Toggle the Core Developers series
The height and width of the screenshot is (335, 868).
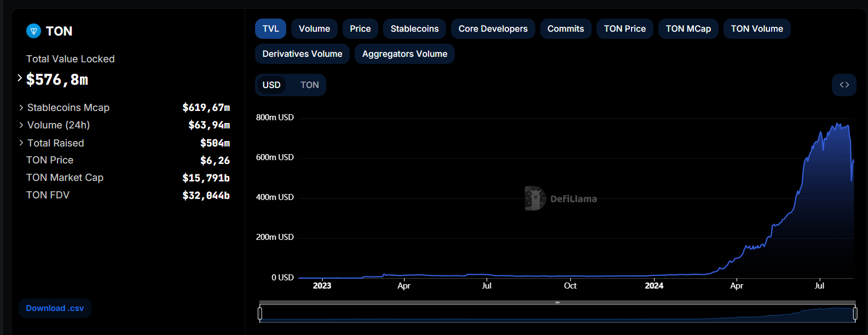coord(493,29)
